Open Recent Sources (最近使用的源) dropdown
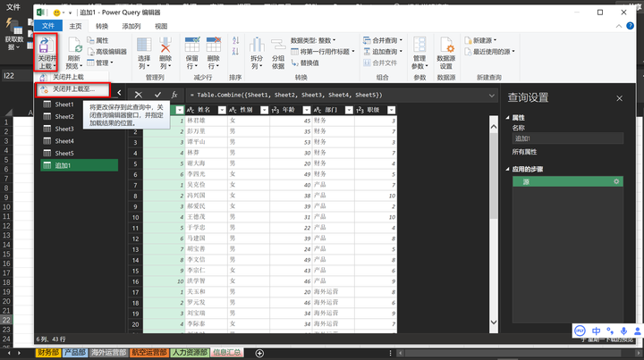Viewport: 644px width, 360px height. coord(489,52)
